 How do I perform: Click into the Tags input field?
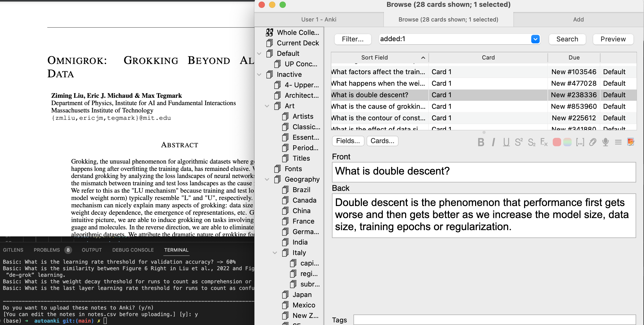pos(494,320)
